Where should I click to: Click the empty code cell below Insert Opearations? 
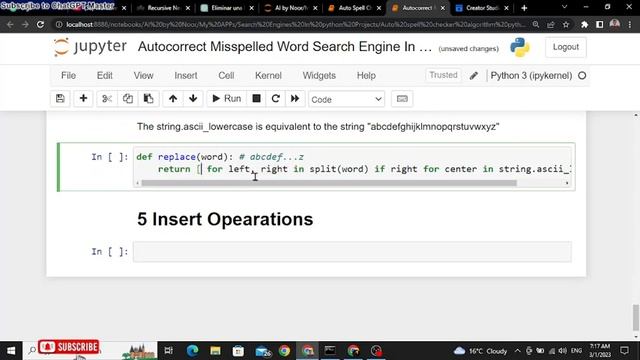click(x=352, y=252)
